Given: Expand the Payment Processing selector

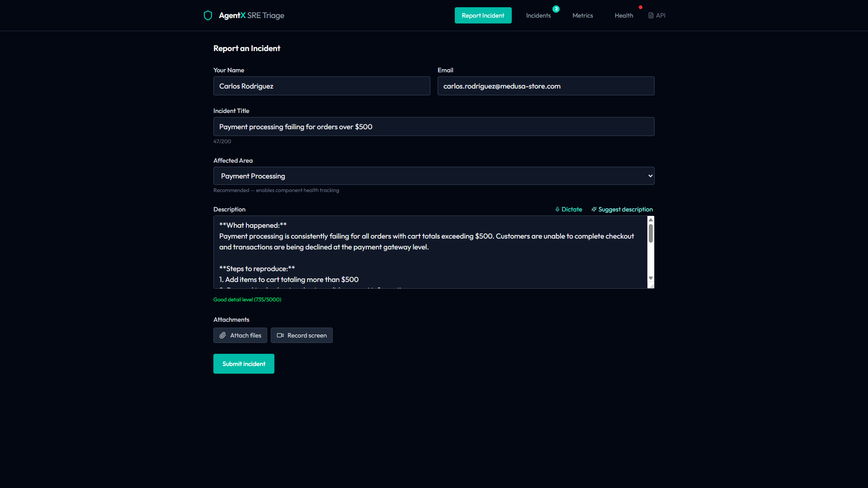Looking at the screenshot, I should point(434,176).
